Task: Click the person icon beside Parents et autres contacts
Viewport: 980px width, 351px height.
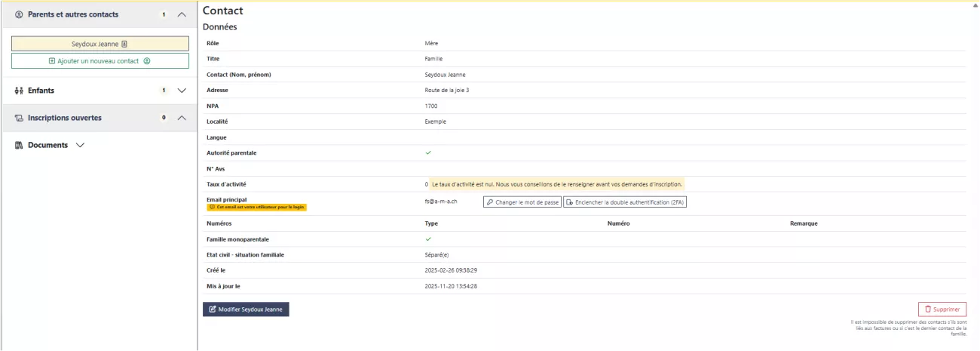Action: (19, 14)
